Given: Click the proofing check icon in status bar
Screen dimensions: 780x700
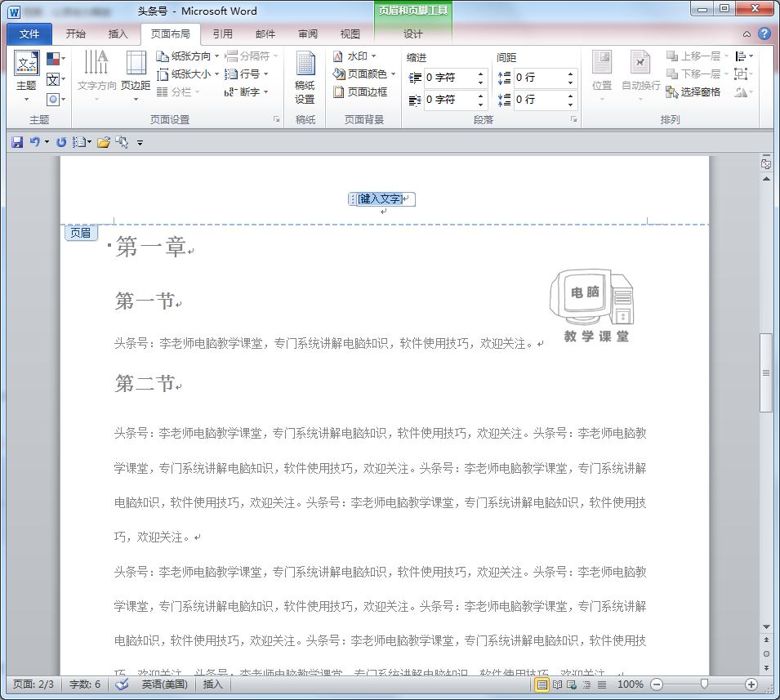Looking at the screenshot, I should 123,684.
